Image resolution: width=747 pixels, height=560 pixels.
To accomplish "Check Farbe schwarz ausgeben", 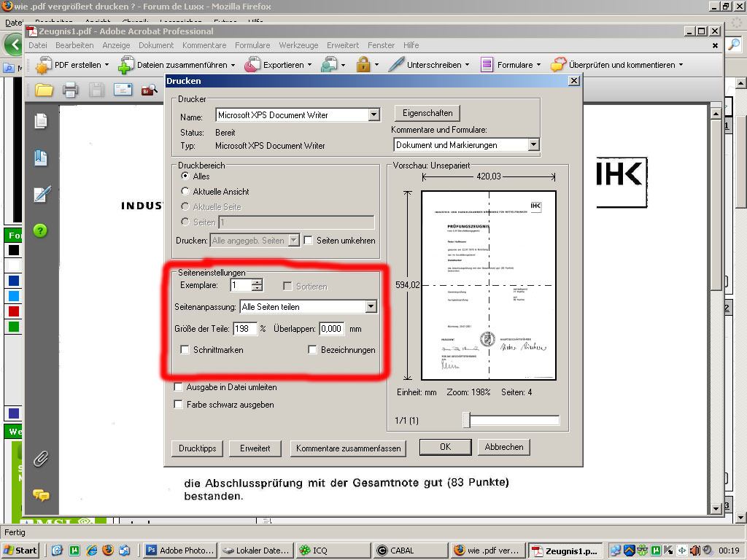I will (x=178, y=404).
